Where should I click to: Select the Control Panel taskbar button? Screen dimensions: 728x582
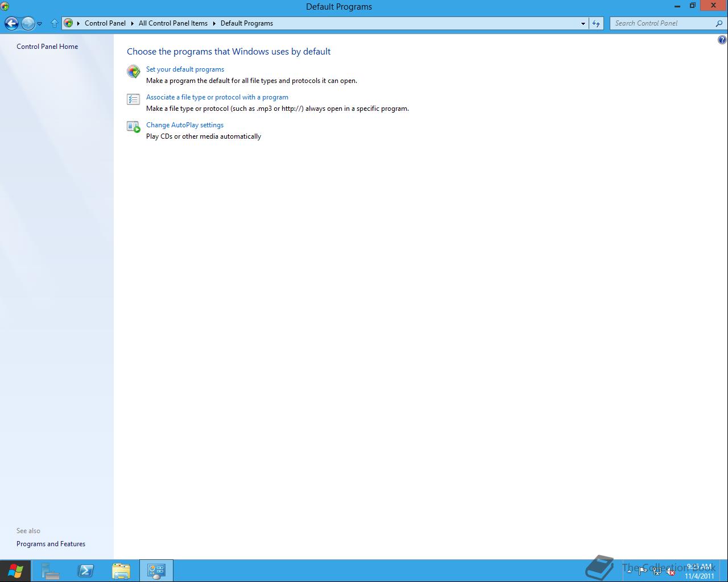point(156,571)
